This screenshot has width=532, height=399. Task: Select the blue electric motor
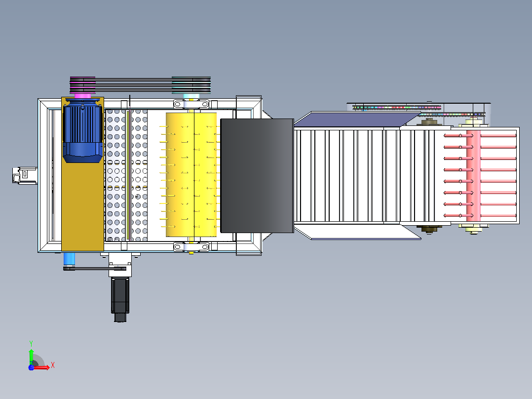pyautogui.click(x=82, y=131)
